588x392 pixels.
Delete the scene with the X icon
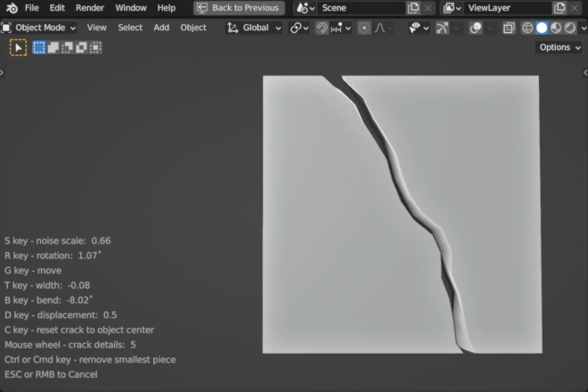(x=428, y=8)
